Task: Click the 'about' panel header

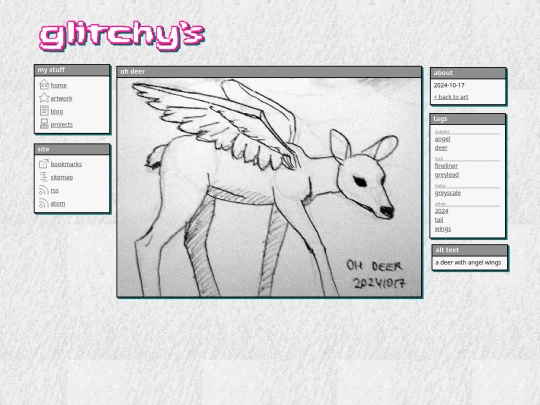Action: (468, 73)
